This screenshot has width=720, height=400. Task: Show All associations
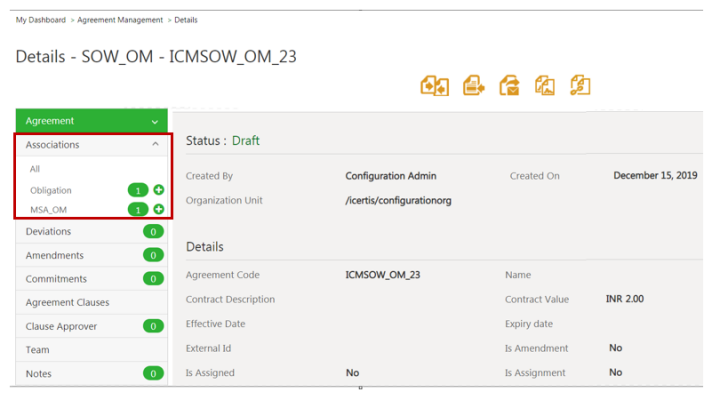[x=35, y=169]
